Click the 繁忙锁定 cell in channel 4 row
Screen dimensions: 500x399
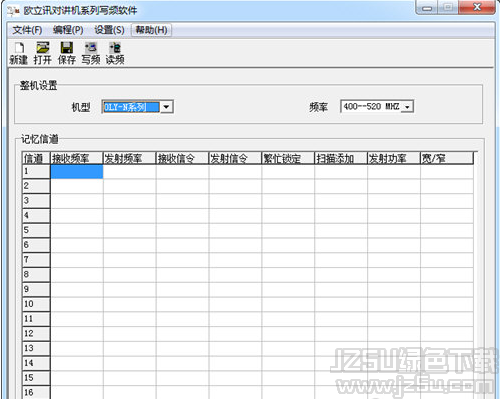pyautogui.click(x=288, y=216)
